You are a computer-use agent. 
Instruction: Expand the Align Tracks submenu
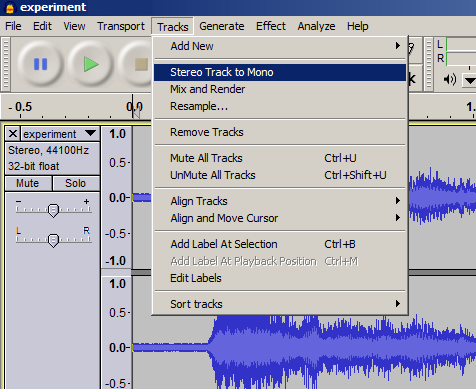click(x=280, y=201)
